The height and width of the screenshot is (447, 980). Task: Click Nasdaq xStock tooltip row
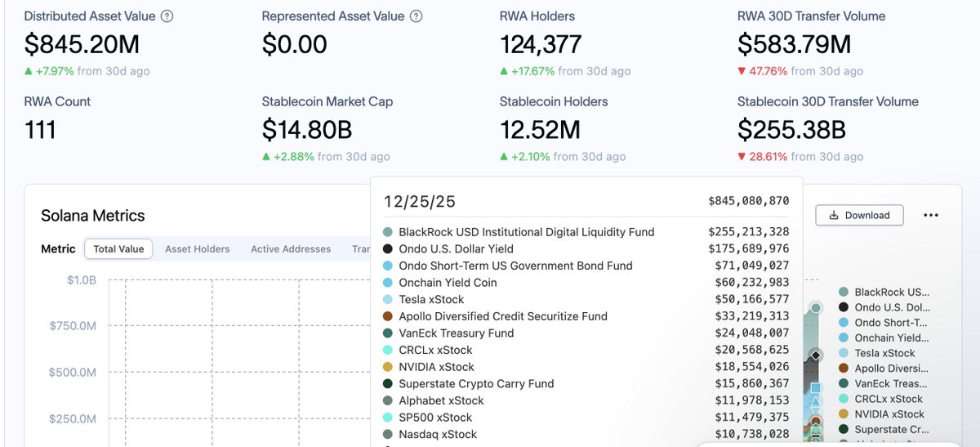586,435
